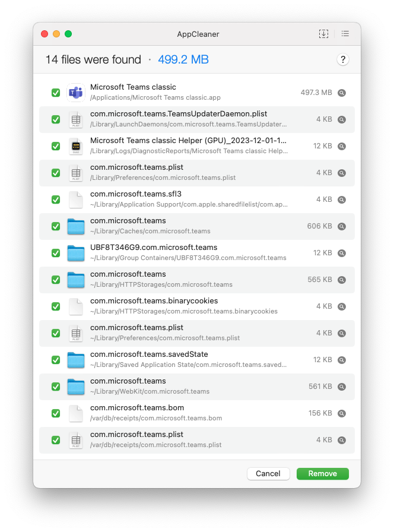Toggle checkbox for /var/db/receipts plist file
This screenshot has height=532, width=394.
tap(56, 440)
